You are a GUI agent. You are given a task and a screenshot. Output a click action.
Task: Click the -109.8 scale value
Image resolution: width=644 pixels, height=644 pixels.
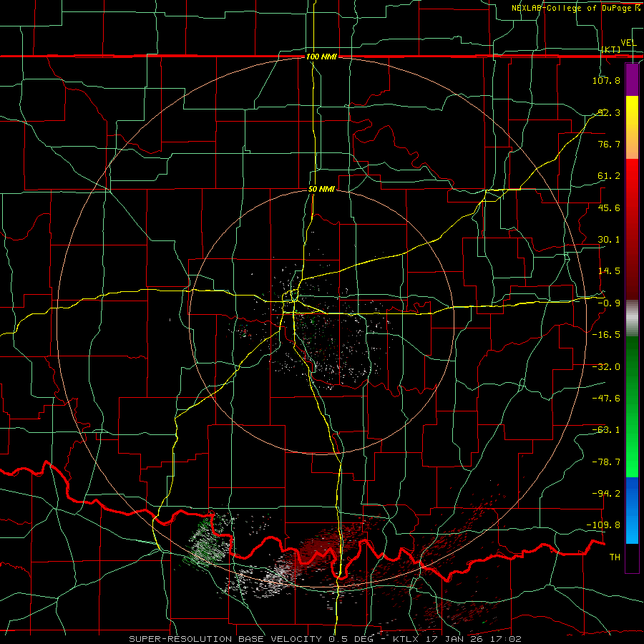[x=604, y=525]
